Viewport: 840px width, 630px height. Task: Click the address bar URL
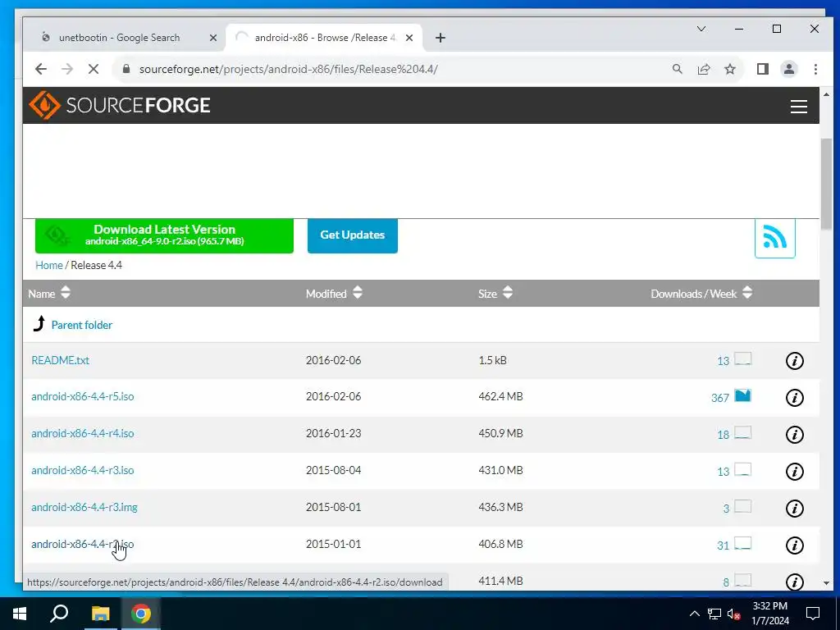288,69
